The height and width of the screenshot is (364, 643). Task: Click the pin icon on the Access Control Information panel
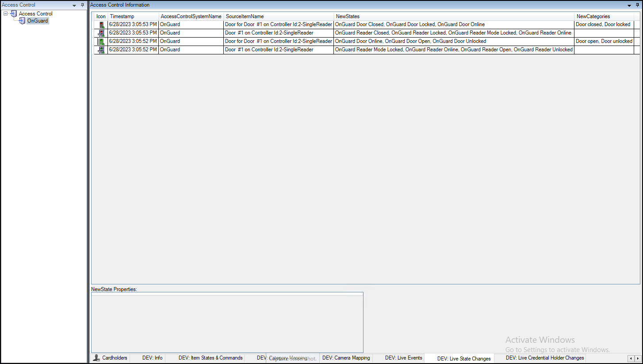(x=637, y=4)
